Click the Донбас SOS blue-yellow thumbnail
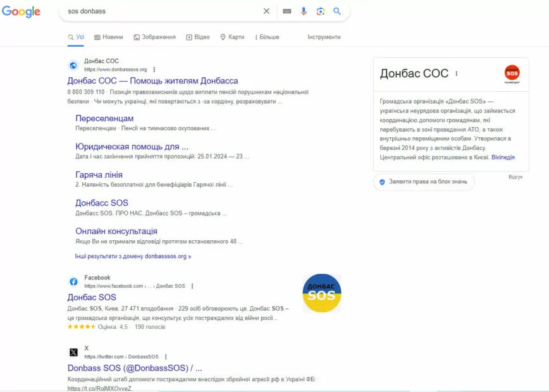This screenshot has width=549, height=392. (x=322, y=293)
